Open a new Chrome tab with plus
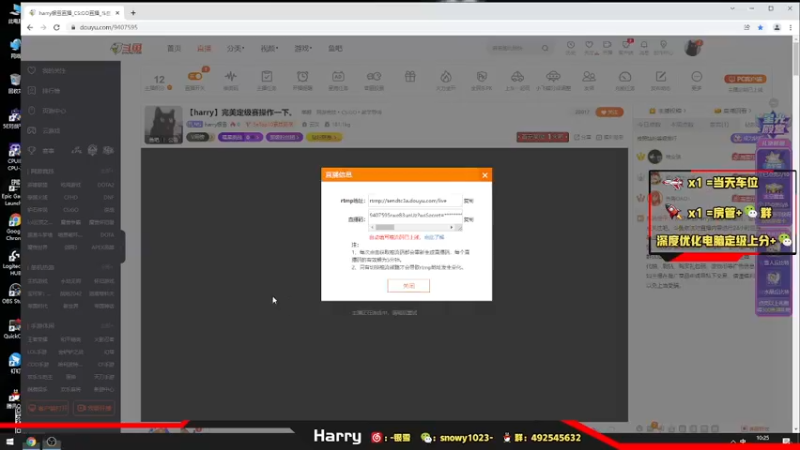 (133, 13)
